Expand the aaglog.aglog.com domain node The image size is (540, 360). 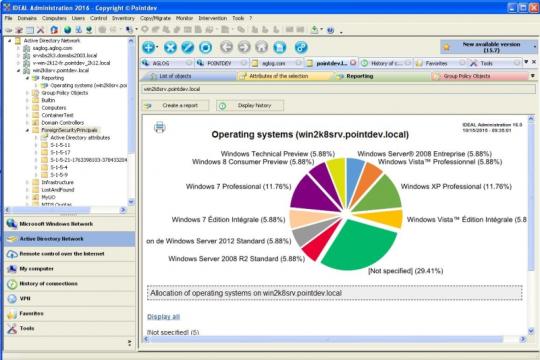[x=19, y=48]
